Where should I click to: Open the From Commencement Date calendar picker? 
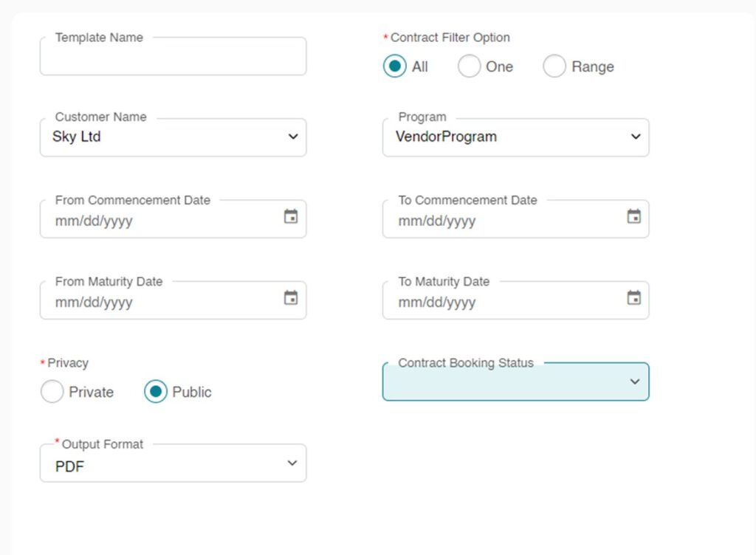tap(291, 217)
